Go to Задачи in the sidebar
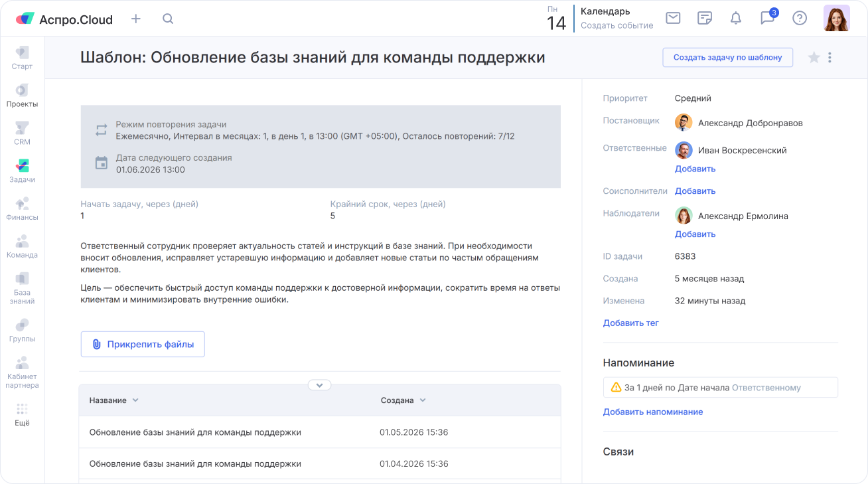Screen dimensions: 868x484 point(23,171)
